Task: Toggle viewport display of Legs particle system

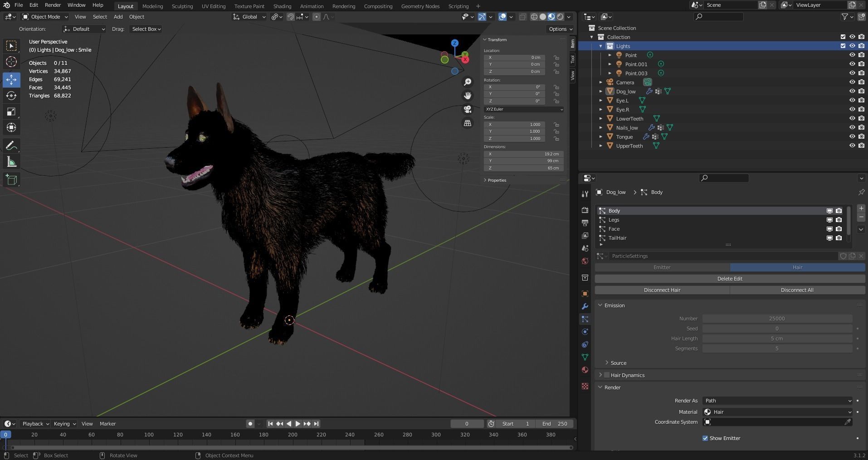Action: pos(829,220)
